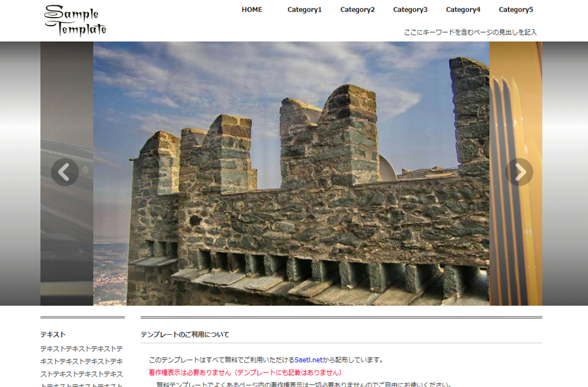The height and width of the screenshot is (387, 588).
Task: Open the HOME menu item
Action: tap(252, 10)
